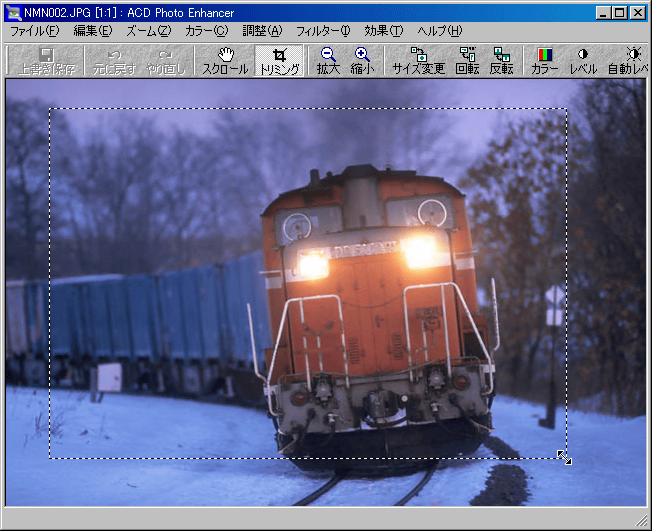Screen dimensions: 652x531
Task: Open the 効果(T) menu
Action: 384,31
